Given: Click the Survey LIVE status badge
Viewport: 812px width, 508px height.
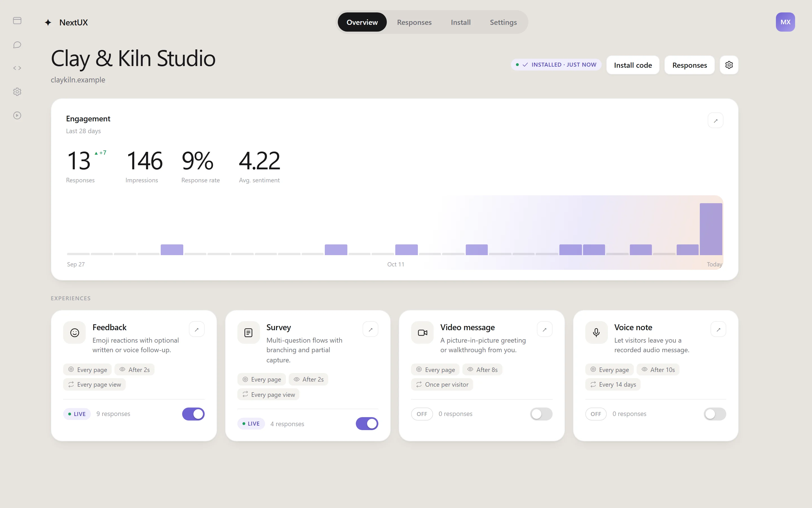Looking at the screenshot, I should 251,424.
